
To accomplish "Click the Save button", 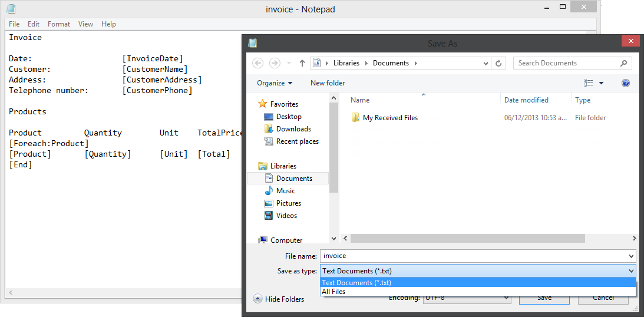I will point(544,299).
